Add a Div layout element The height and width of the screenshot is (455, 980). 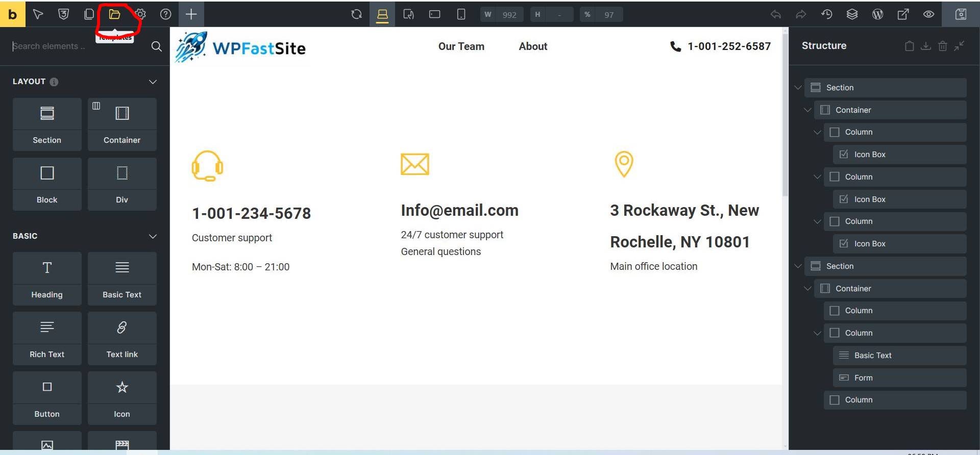[x=122, y=184]
